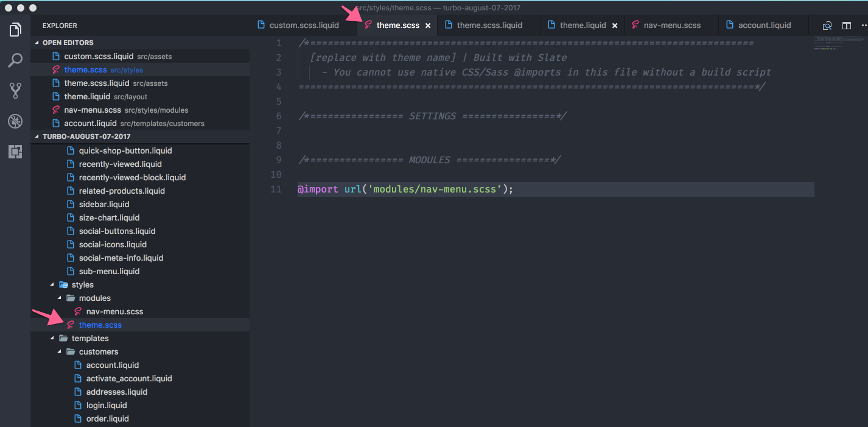This screenshot has height=427, width=868.
Task: Open activate_account.liquid file
Action: tap(140, 378)
